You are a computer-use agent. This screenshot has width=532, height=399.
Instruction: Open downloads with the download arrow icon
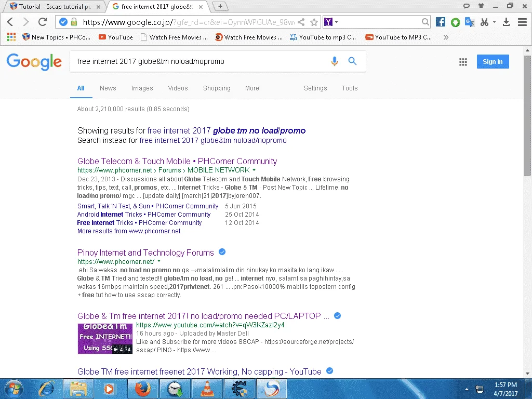(x=506, y=22)
